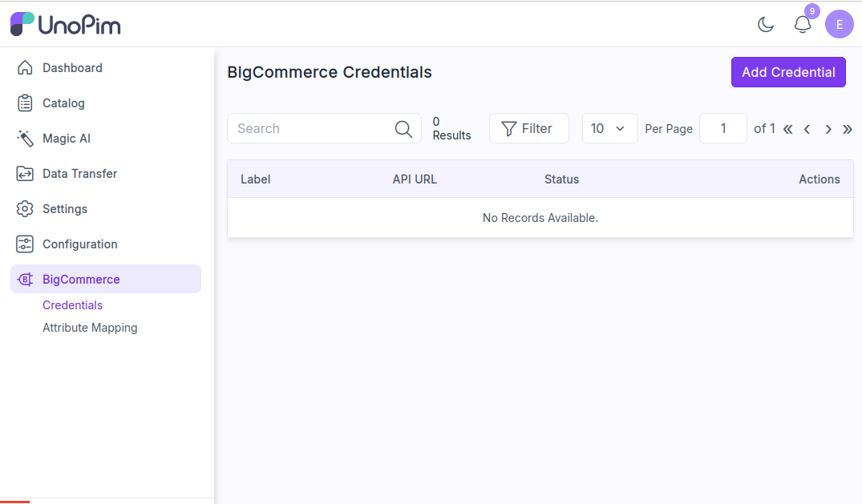Open the Attribute Mapping submenu link
The height and width of the screenshot is (504, 862).
pos(90,328)
